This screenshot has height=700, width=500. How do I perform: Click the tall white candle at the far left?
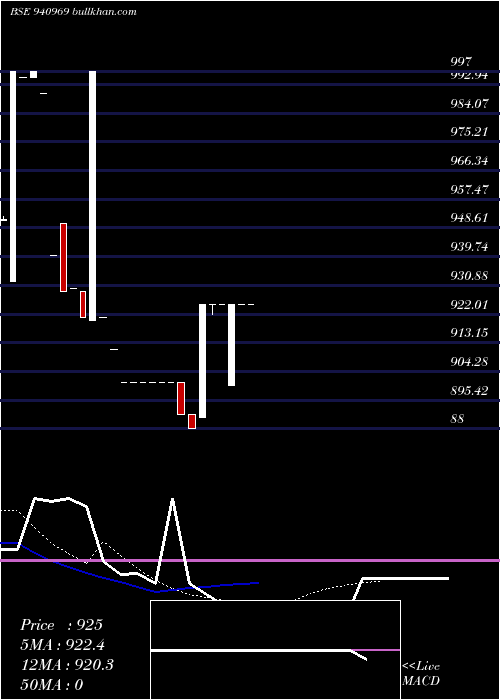[x=13, y=176]
